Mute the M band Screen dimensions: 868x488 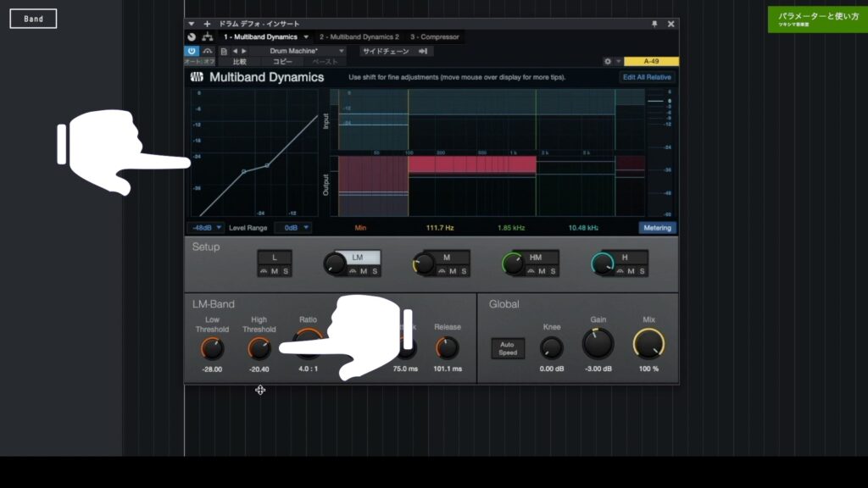point(453,271)
